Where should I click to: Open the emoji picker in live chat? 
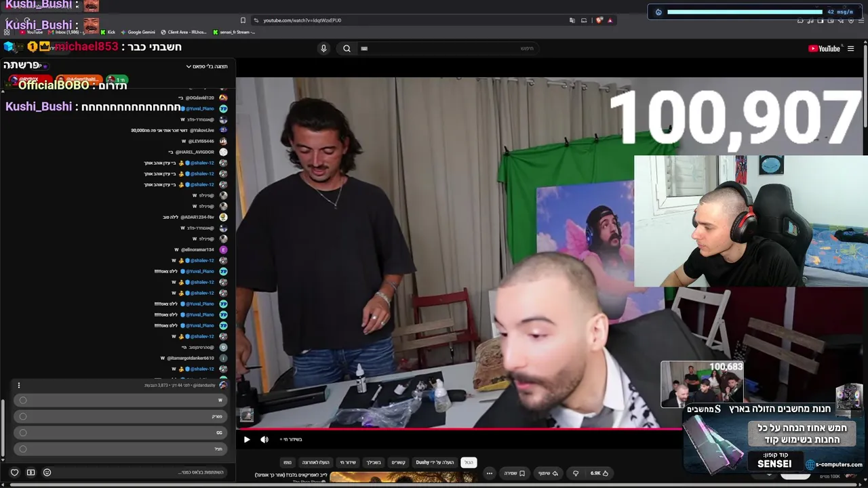(47, 472)
